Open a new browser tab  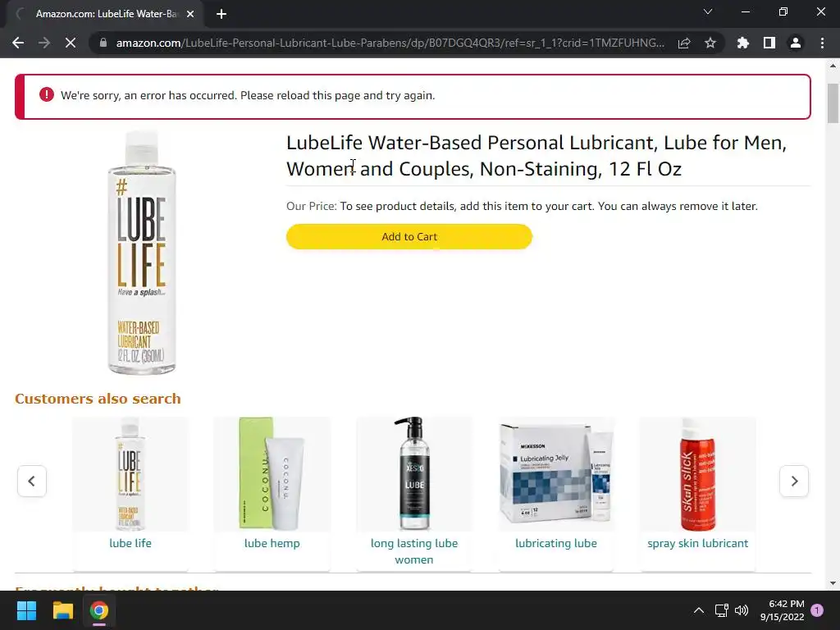pyautogui.click(x=221, y=14)
